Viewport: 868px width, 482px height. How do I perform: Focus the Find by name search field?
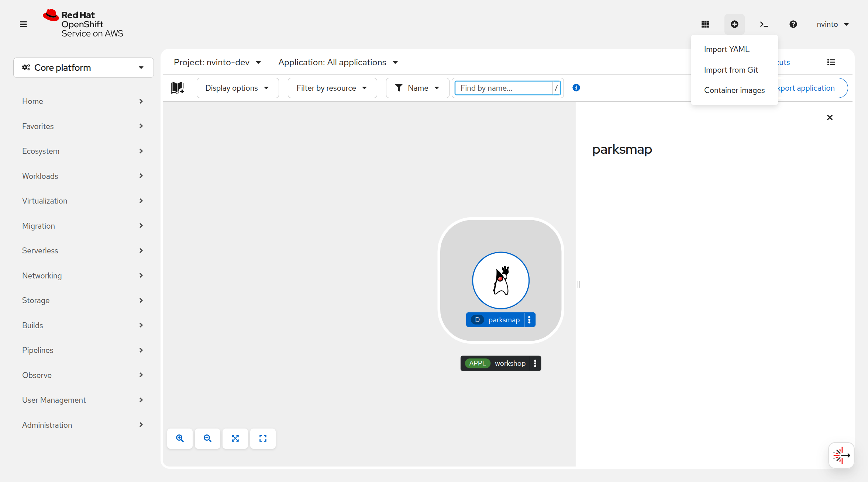[504, 88]
